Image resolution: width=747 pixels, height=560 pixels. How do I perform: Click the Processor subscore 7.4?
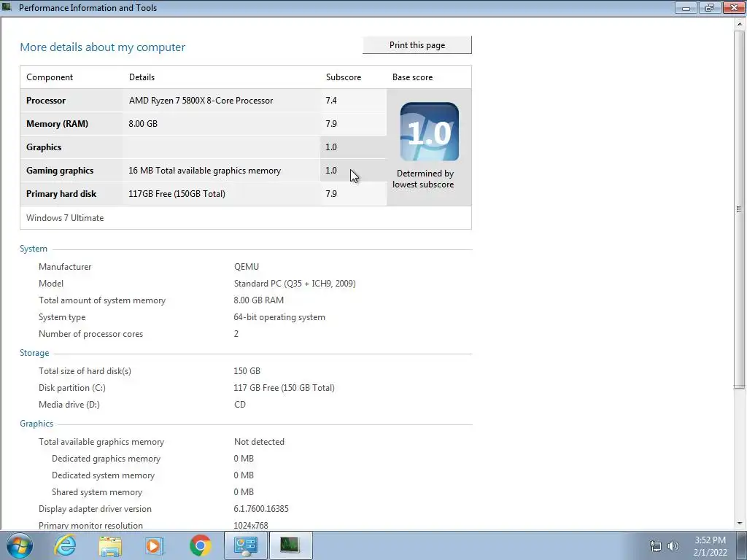coord(331,101)
